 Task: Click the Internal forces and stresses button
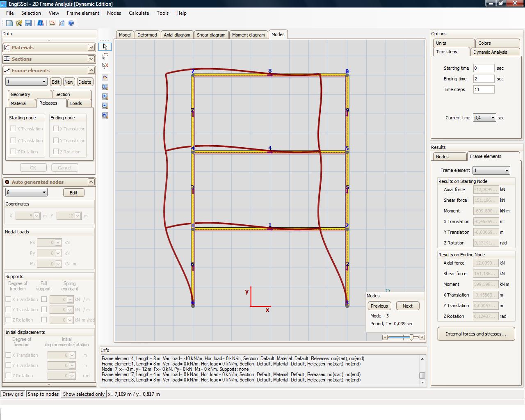[476, 334]
